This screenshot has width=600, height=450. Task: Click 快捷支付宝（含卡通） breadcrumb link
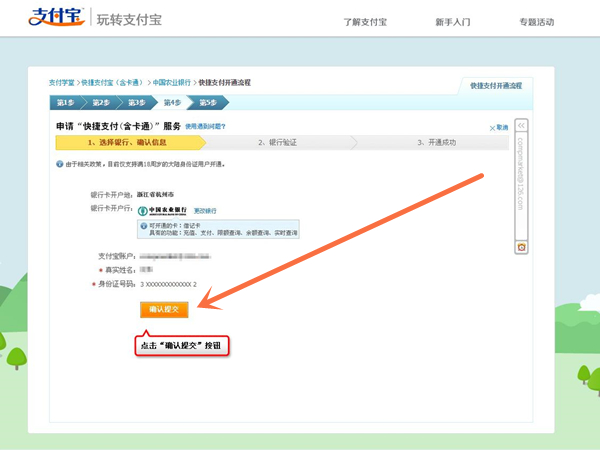[x=112, y=82]
